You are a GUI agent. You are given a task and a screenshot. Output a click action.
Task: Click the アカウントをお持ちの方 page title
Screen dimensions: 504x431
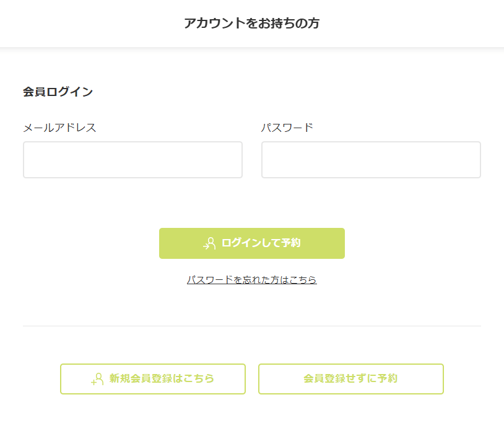[251, 24]
